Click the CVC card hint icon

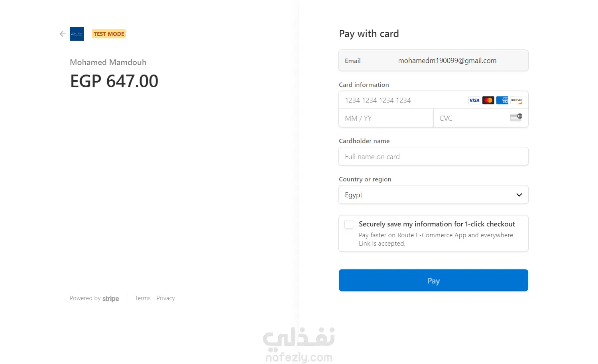point(516,117)
